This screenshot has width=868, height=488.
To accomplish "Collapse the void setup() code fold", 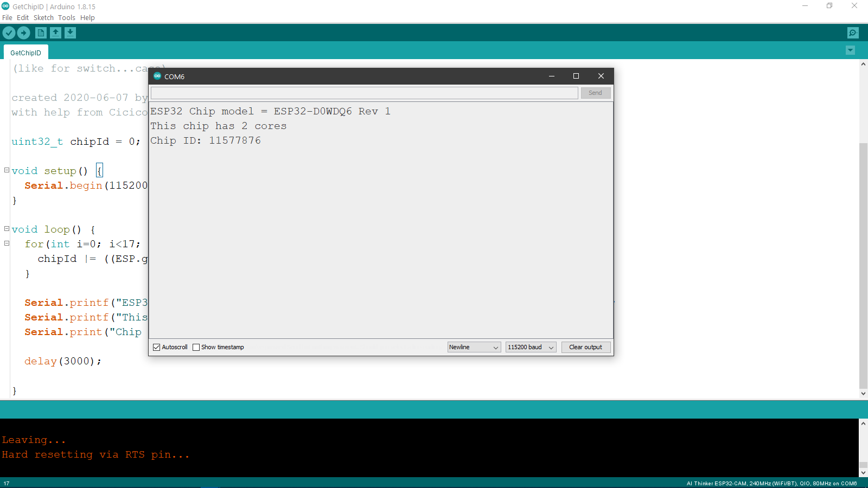I will [x=7, y=170].
